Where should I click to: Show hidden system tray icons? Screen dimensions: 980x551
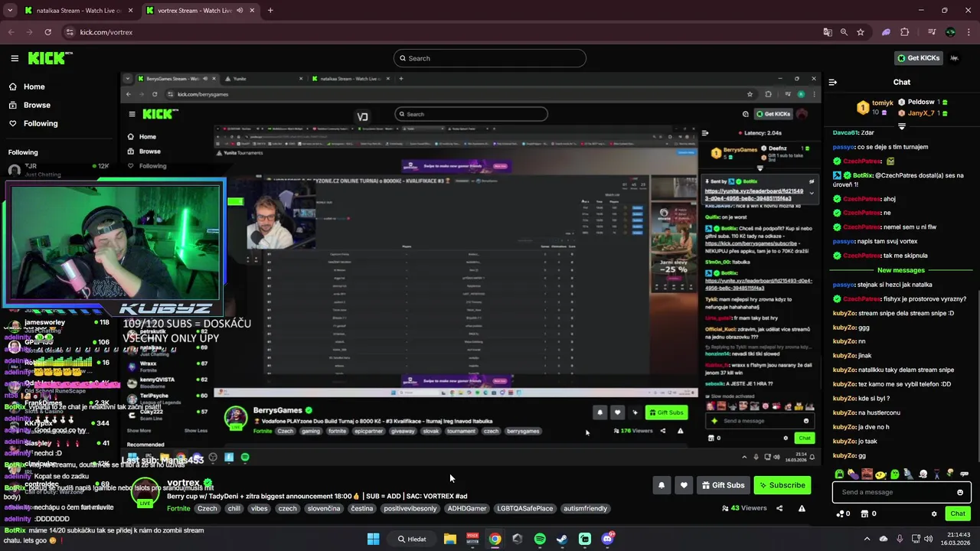coord(867,539)
